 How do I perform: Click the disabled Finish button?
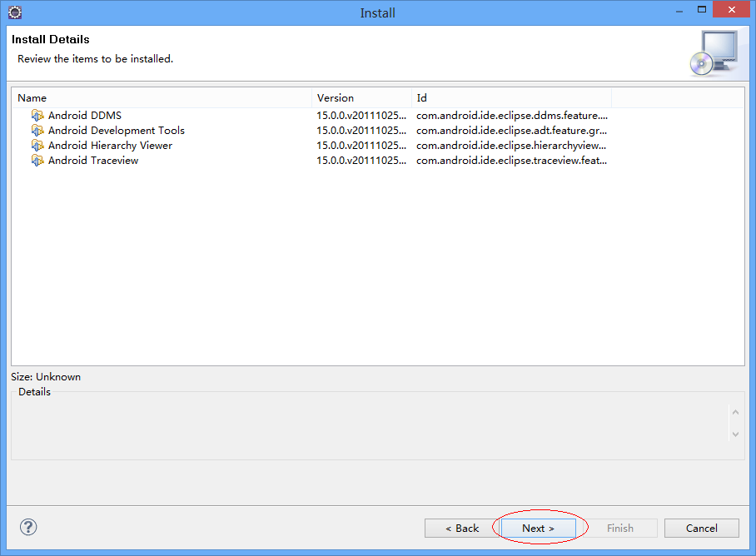(x=620, y=528)
